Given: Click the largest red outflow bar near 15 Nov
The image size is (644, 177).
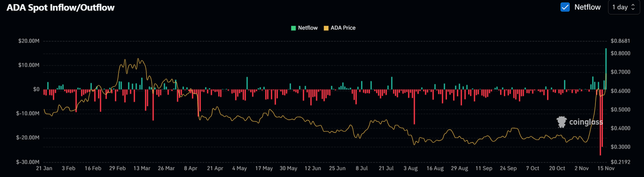Looking at the screenshot, I should (600, 122).
